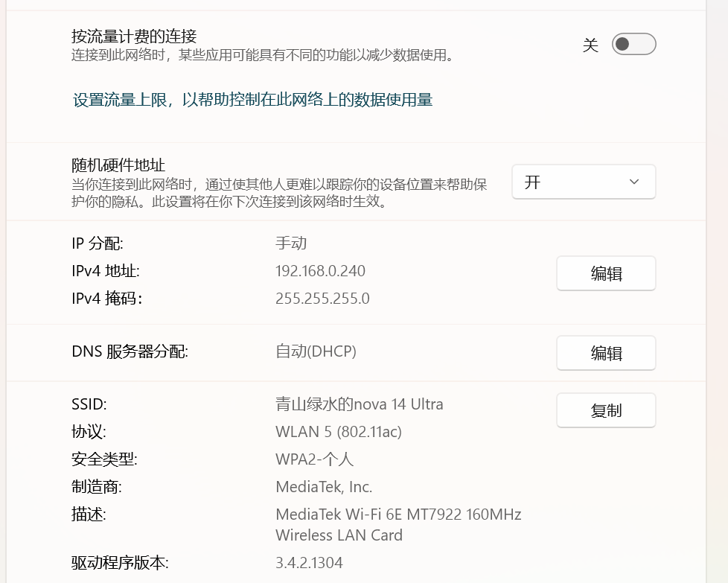Open the set data limit link
728x583 pixels.
(252, 100)
